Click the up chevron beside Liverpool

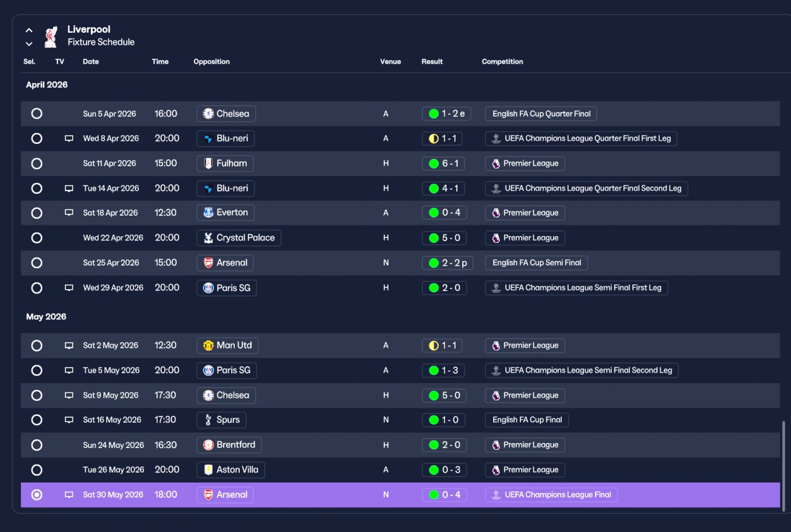pyautogui.click(x=29, y=30)
